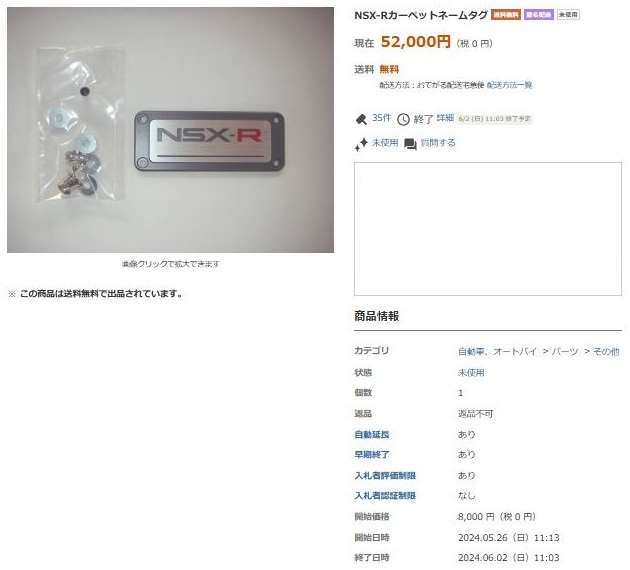
Task: Click the clock icon next to 終了
Action: [x=403, y=119]
